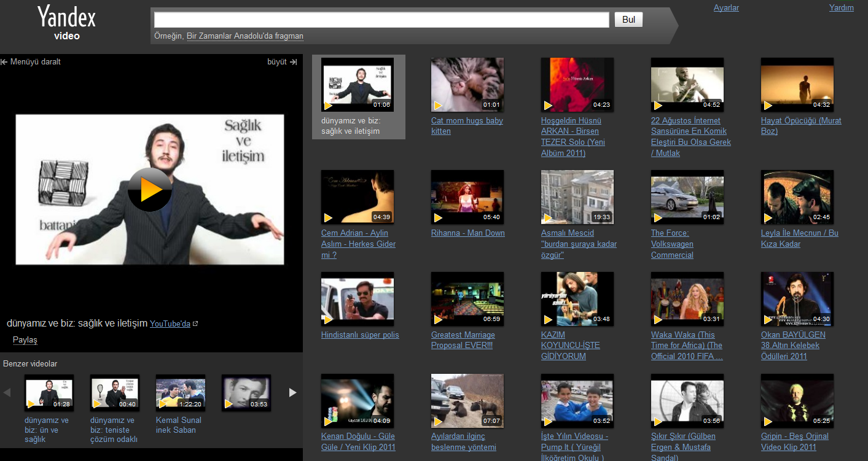
Task: Open the 'Hindistanlı süper polis' thumbnail
Action: tap(358, 299)
